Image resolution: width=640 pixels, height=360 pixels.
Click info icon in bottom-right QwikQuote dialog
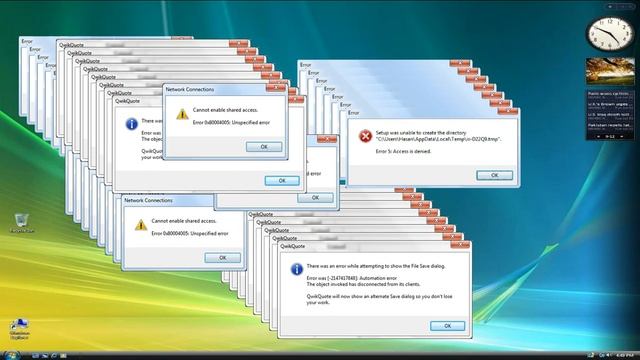click(x=296, y=269)
